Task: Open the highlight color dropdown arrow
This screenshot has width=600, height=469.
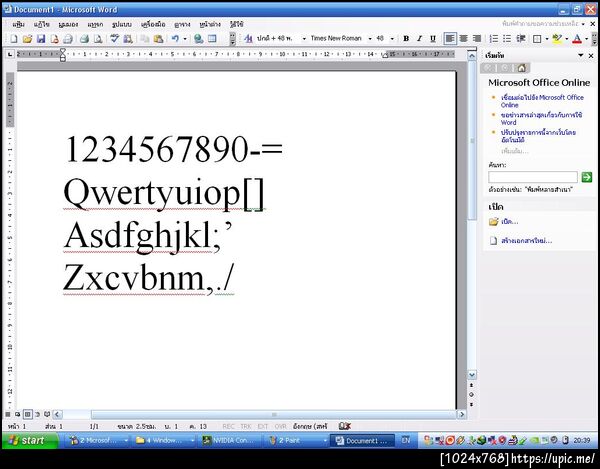Action: (567, 39)
